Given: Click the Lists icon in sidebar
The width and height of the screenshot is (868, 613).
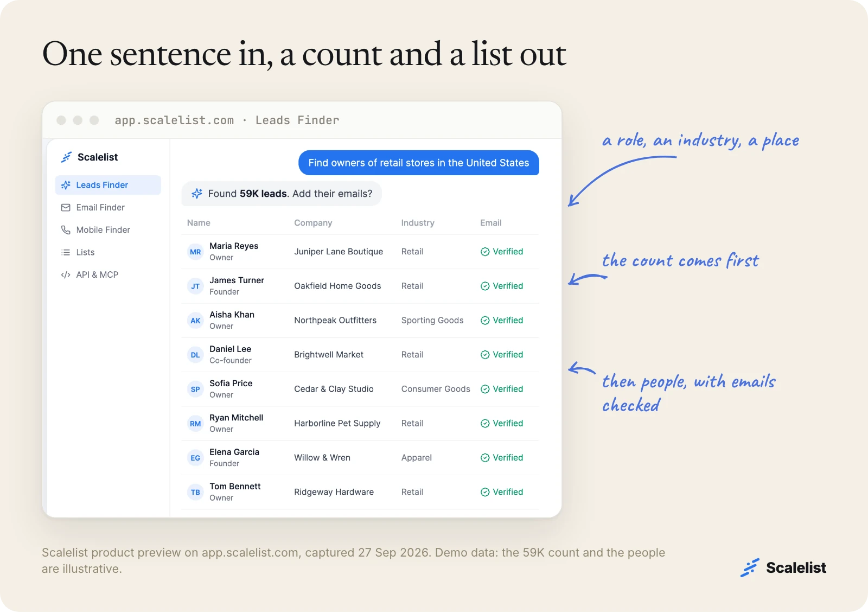Looking at the screenshot, I should (x=66, y=252).
